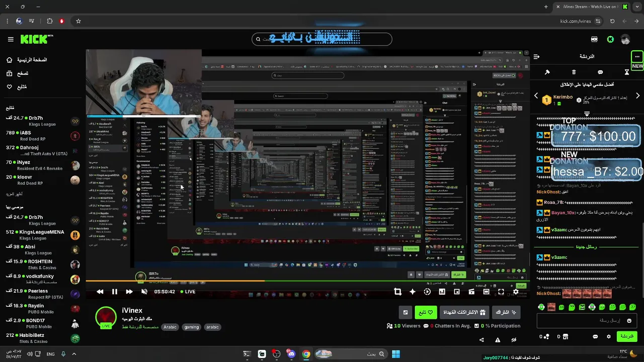Click the channel info card icon

coord(406,312)
